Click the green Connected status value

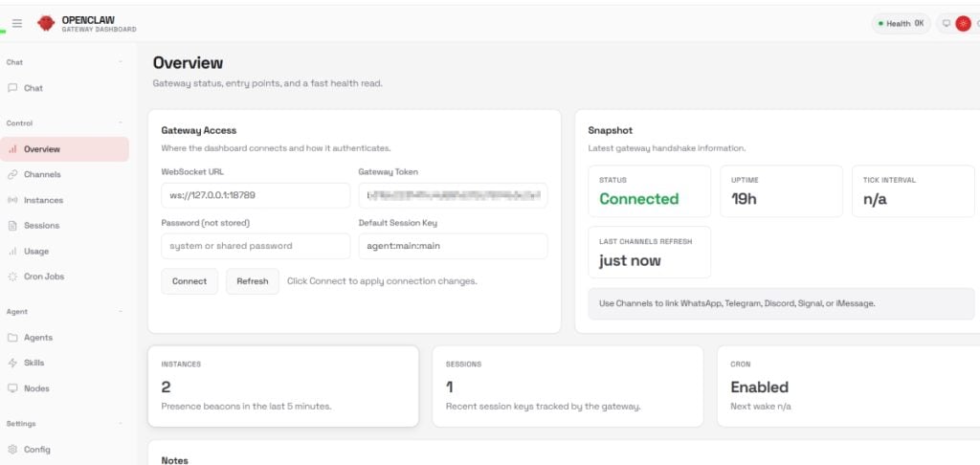638,199
